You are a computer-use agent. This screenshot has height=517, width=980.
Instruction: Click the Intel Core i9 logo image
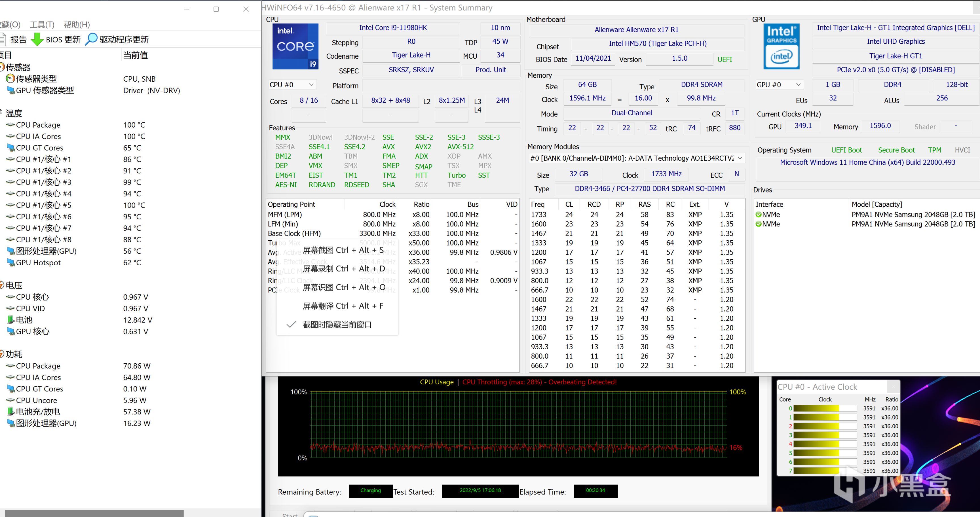(x=295, y=46)
